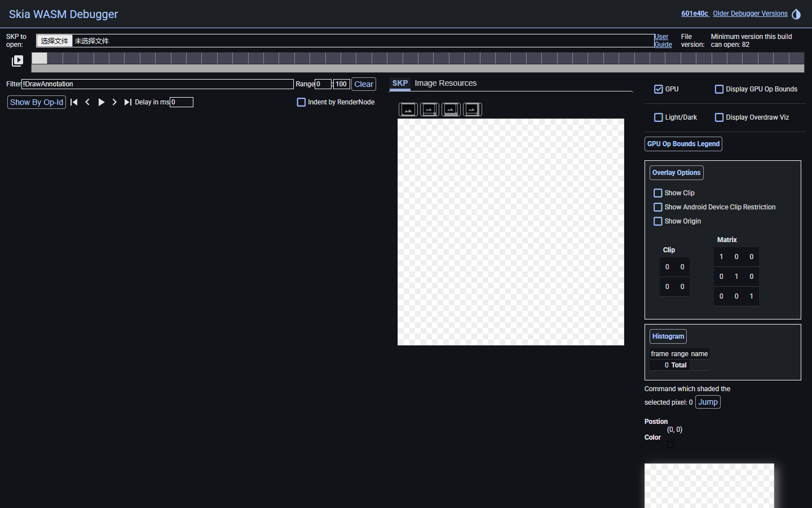Screen dimensions: 812x508
Task: Focus the Delay in ms field
Action: point(182,102)
